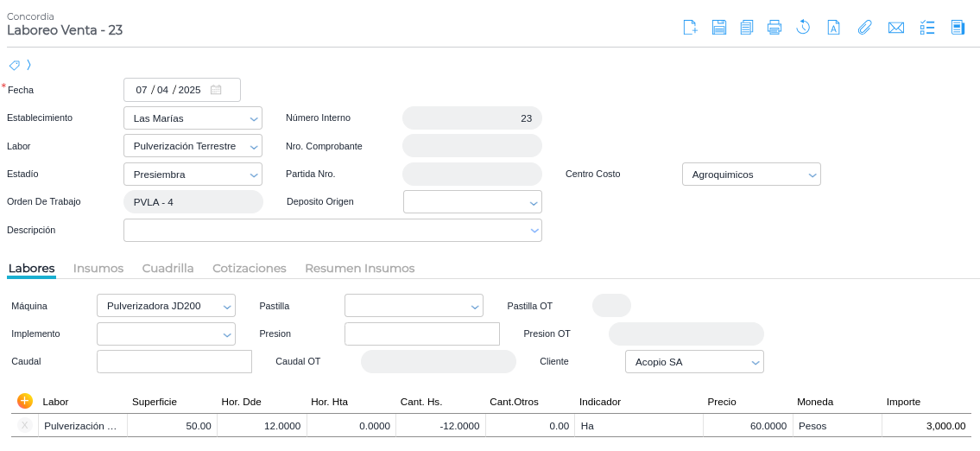Save the record with the floppy disk icon
Screen dimensions: 980x451
718,27
